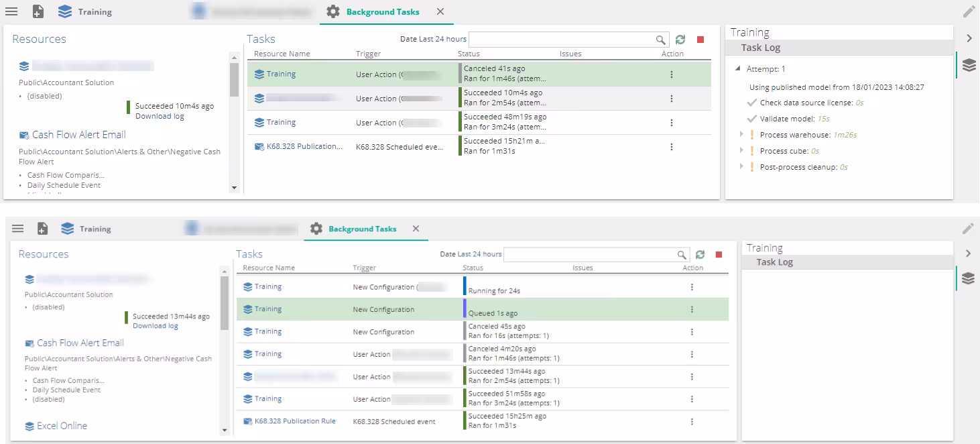Click Download log under Succeeded 13m44s ago
This screenshot has height=444, width=980.
156,326
